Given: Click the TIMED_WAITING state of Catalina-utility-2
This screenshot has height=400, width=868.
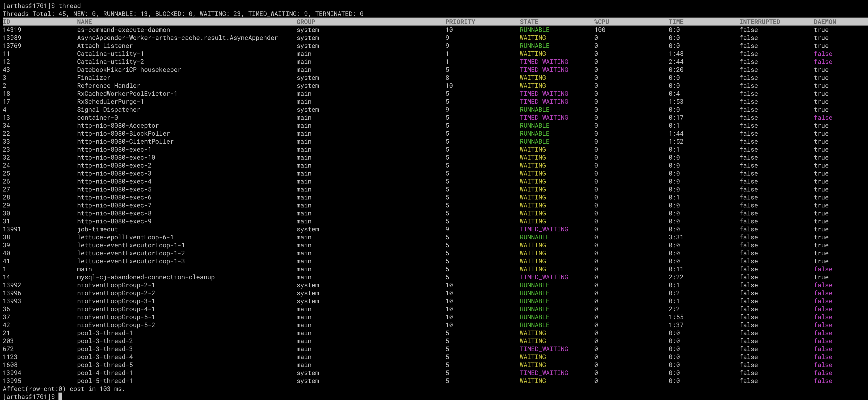Looking at the screenshot, I should click(x=543, y=62).
